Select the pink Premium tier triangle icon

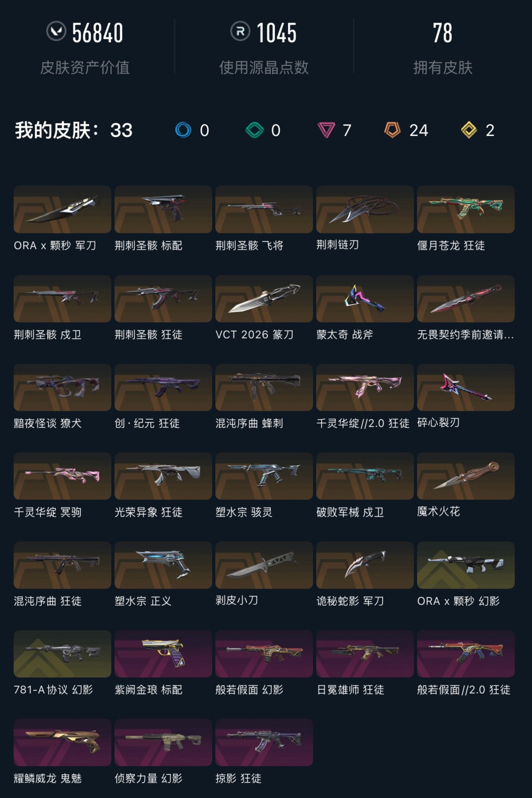click(x=326, y=130)
